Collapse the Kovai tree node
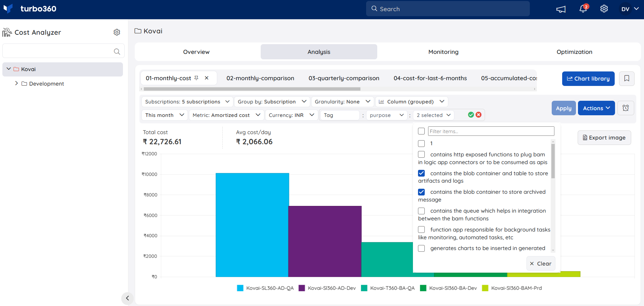The height and width of the screenshot is (306, 644). click(9, 69)
